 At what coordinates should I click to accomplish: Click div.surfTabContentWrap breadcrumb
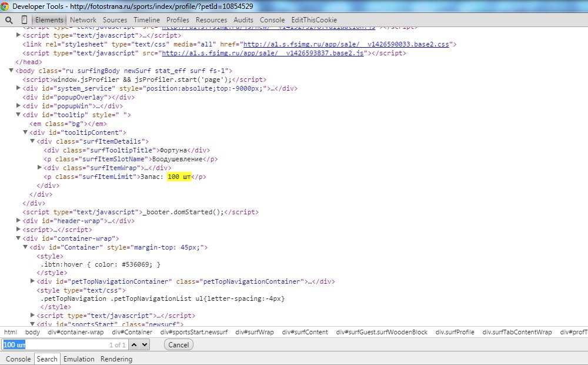tap(517, 333)
